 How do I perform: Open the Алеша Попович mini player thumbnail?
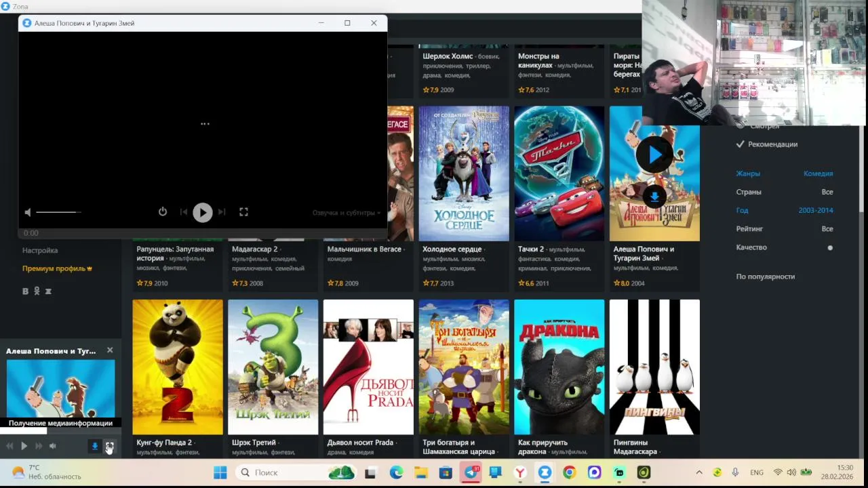click(x=60, y=388)
